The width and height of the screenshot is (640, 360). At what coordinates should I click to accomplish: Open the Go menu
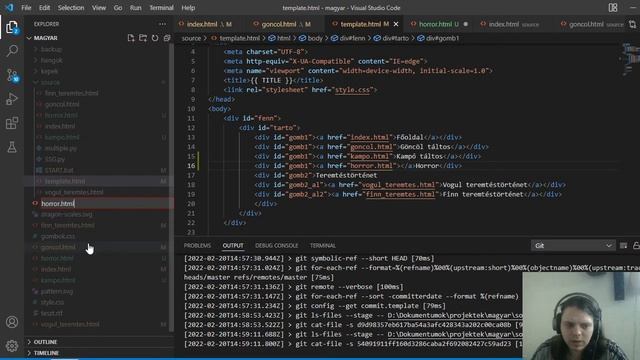118,8
